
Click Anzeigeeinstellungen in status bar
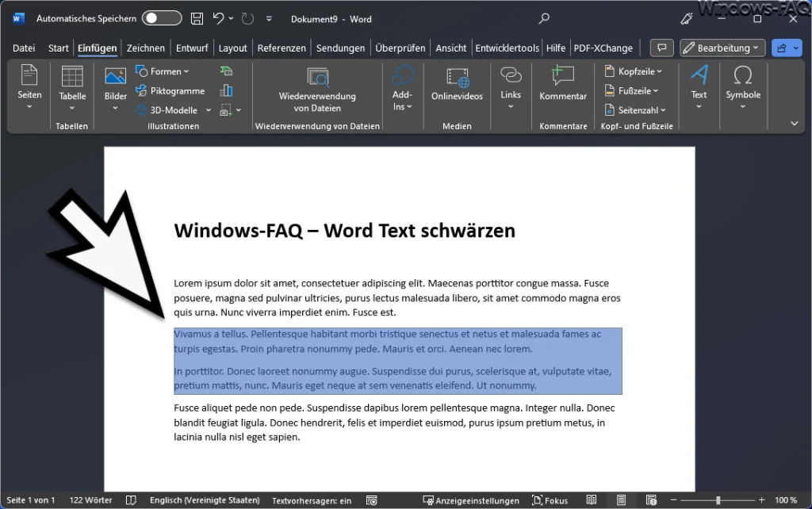[x=471, y=500]
